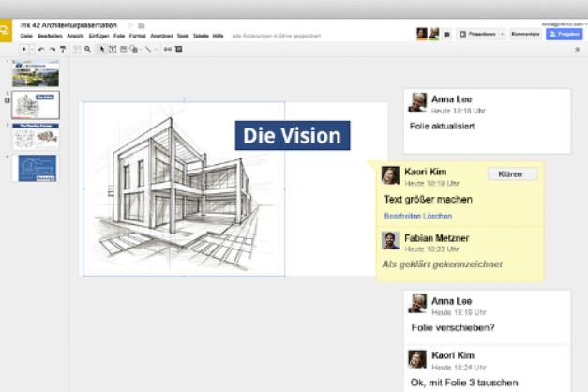Click the blue Freigeben share button
588x392 pixels.
[564, 34]
